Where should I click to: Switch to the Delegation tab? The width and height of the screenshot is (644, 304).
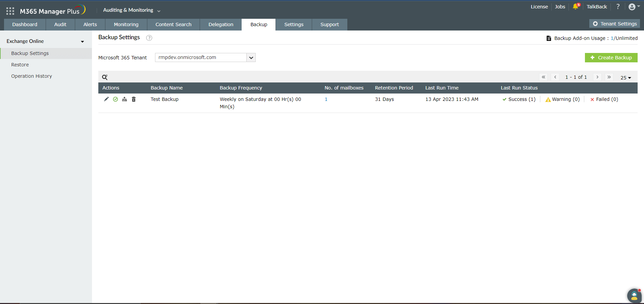pyautogui.click(x=221, y=24)
